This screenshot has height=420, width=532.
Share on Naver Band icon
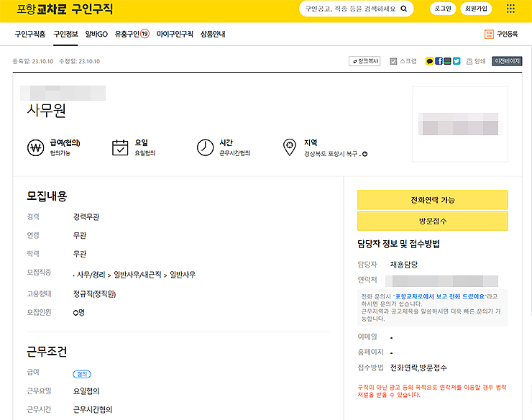click(447, 61)
